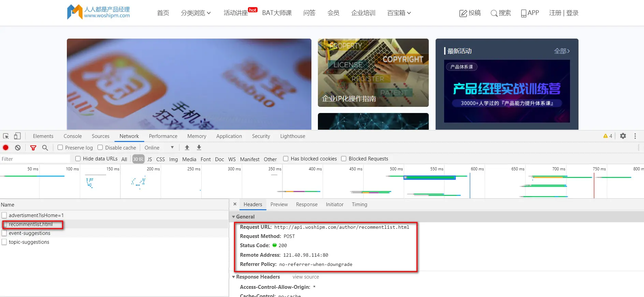The image size is (644, 297).
Task: Click the Taobao article hero image
Action: tap(189, 84)
